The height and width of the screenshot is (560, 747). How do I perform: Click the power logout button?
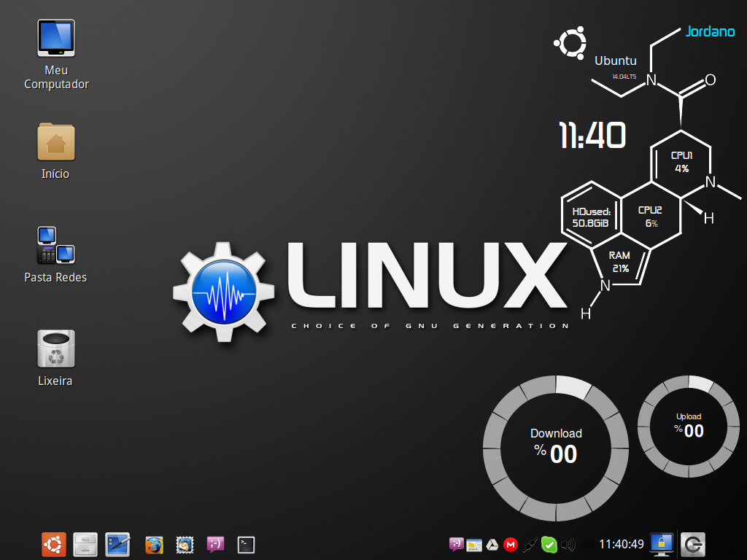coord(693,545)
